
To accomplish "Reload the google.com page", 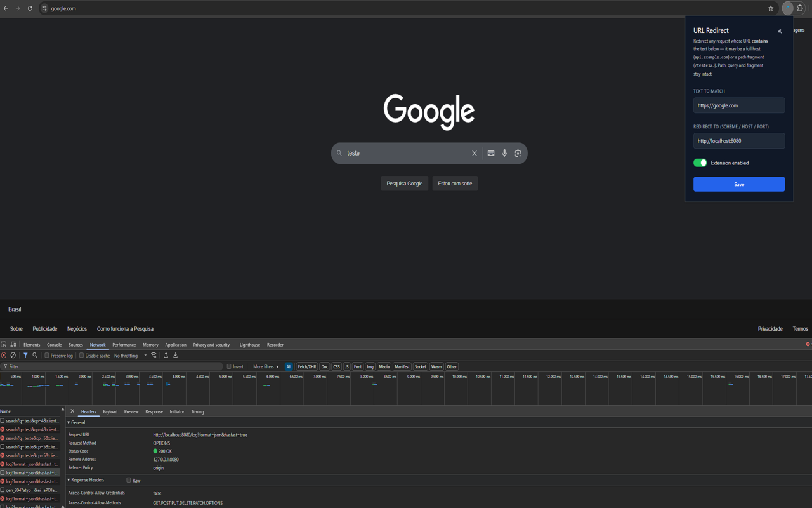I will pyautogui.click(x=30, y=8).
